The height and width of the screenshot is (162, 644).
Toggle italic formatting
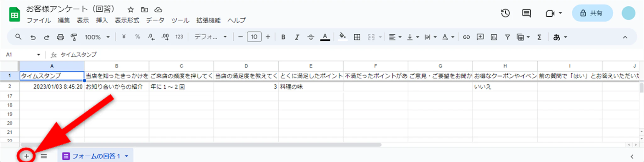[x=297, y=37]
